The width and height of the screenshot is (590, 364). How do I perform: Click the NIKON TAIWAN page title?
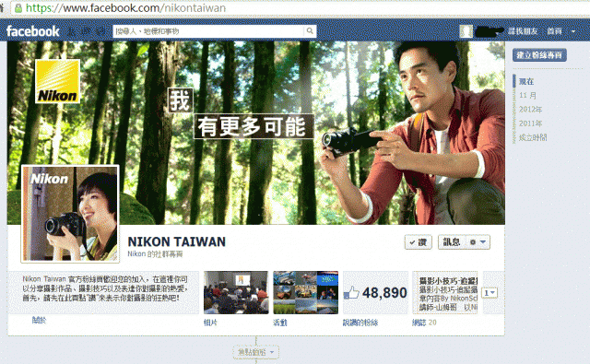click(x=176, y=241)
